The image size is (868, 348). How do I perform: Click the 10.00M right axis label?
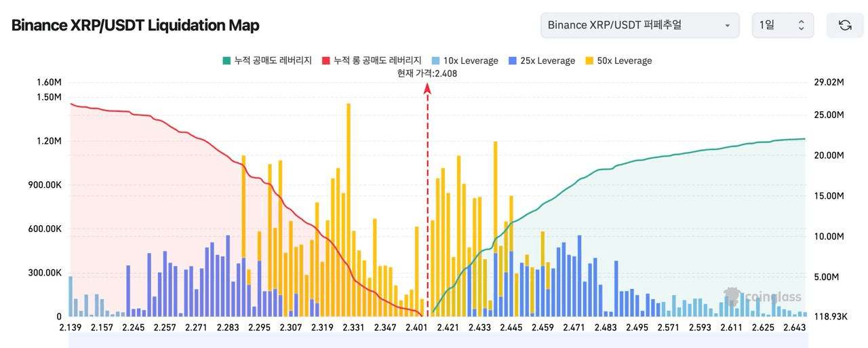click(828, 236)
